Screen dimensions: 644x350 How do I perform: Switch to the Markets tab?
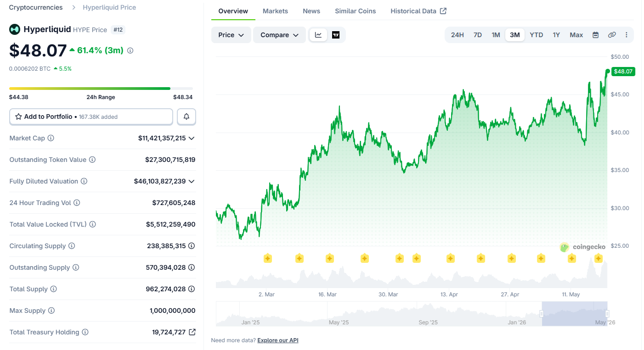[276, 11]
